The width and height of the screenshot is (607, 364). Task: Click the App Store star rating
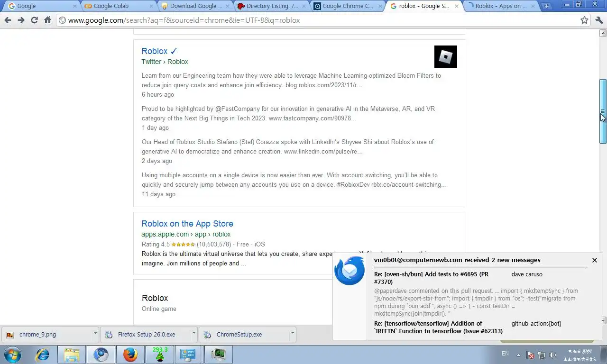coord(183,245)
